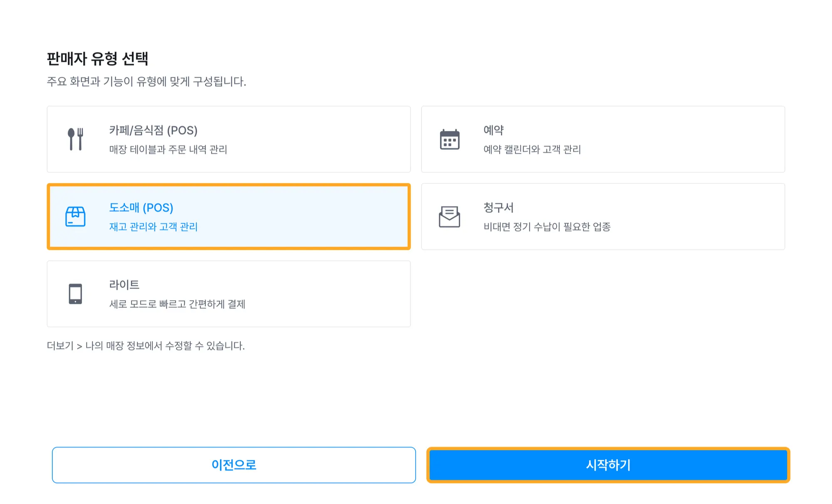Choose the 예약 seller type title
This screenshot has width=832, height=504.
(x=494, y=131)
